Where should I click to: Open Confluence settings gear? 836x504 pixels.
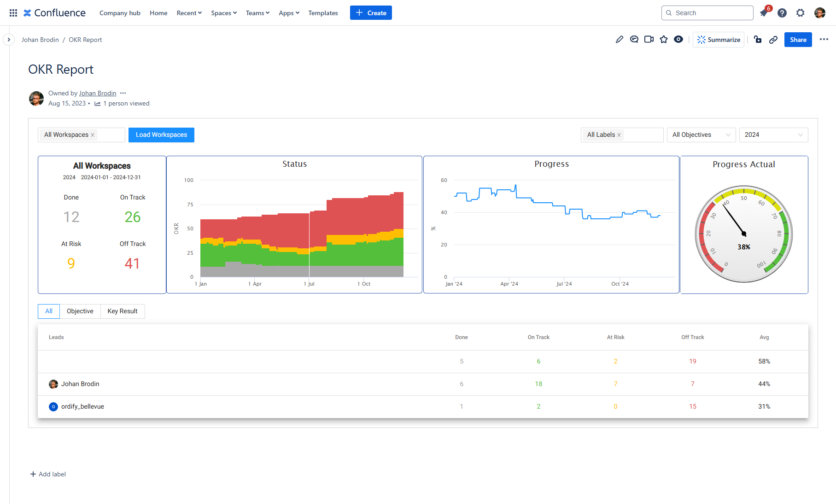[x=801, y=13]
